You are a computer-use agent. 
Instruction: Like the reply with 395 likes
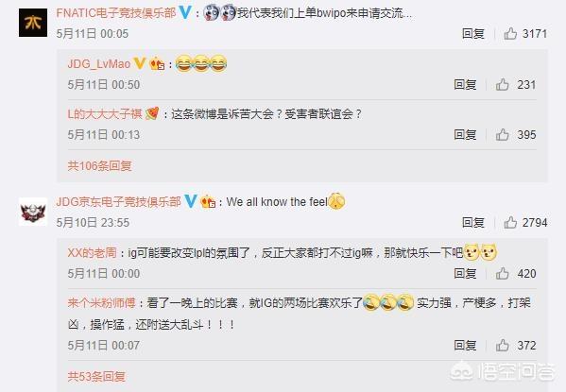(502, 135)
